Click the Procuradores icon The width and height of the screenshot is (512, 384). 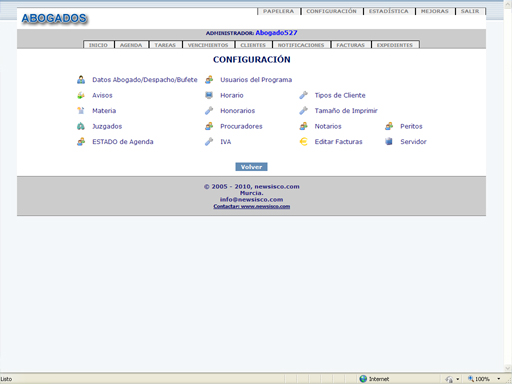click(209, 126)
